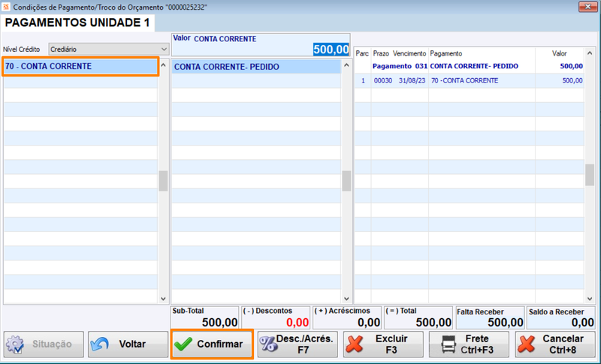Click the truck icon on Frete

[448, 344]
